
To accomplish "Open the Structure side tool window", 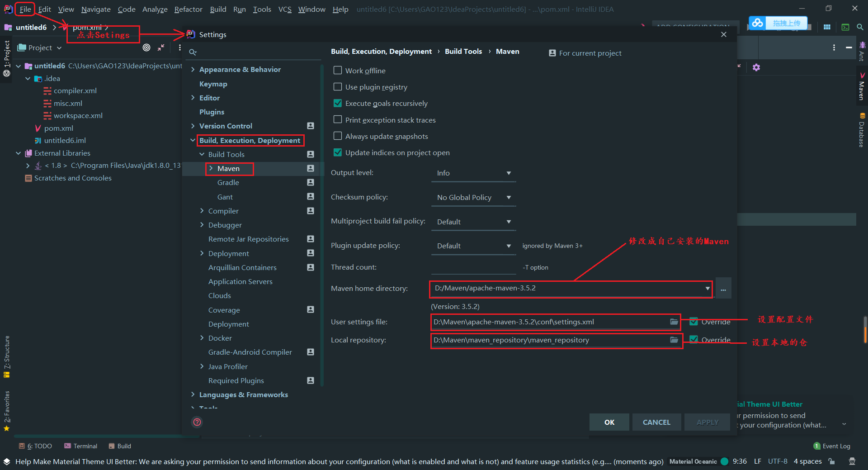I will [7, 356].
